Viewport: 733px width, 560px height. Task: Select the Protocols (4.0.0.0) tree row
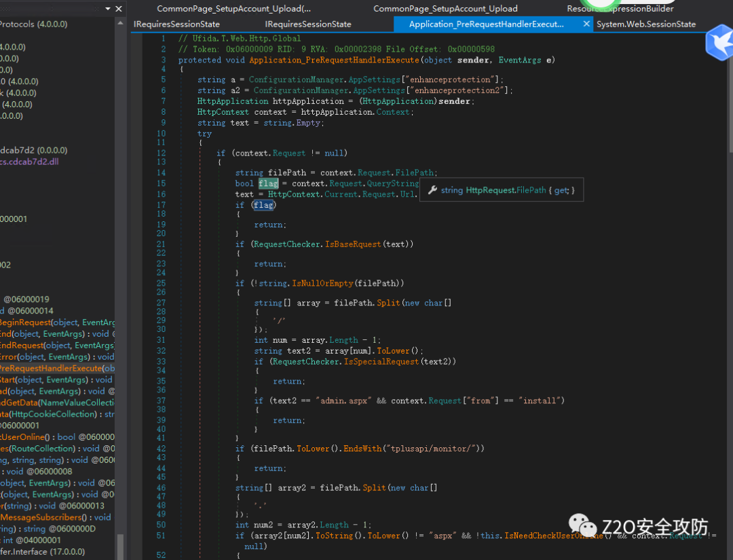point(34,24)
